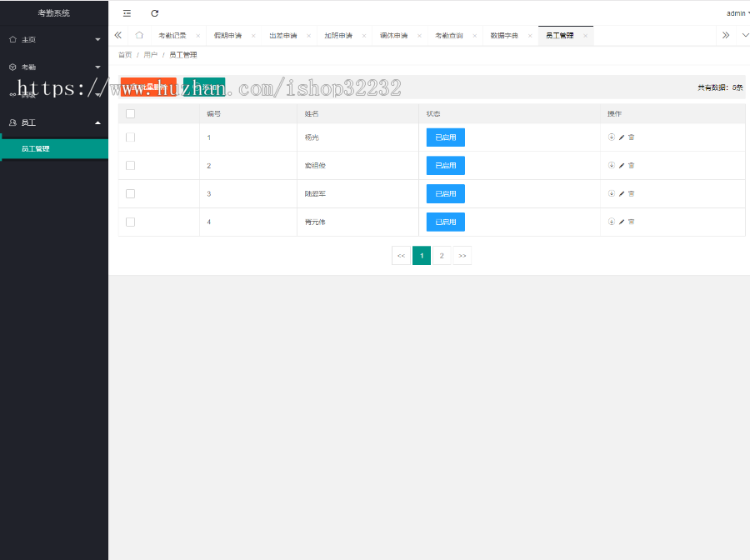This screenshot has height=560, width=750.
Task: Switch to the 假期申请 tab
Action: coord(227,36)
